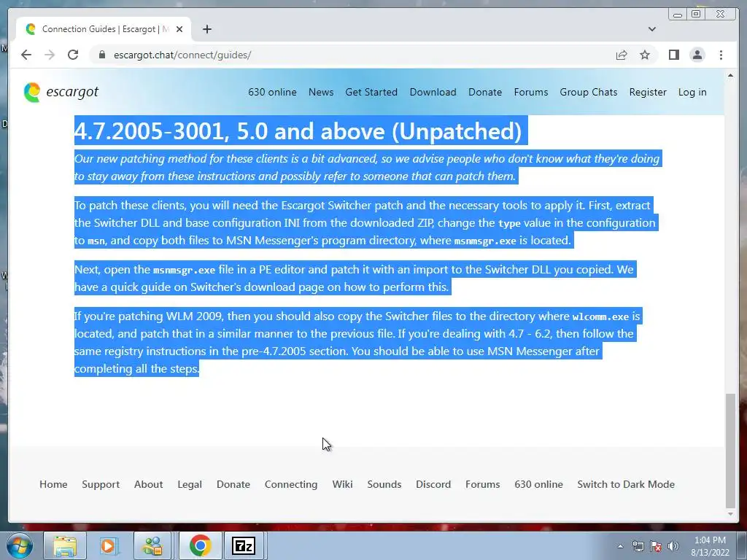Viewport: 747px width, 560px height.
Task: Expand the tab search chevron
Action: (x=651, y=29)
